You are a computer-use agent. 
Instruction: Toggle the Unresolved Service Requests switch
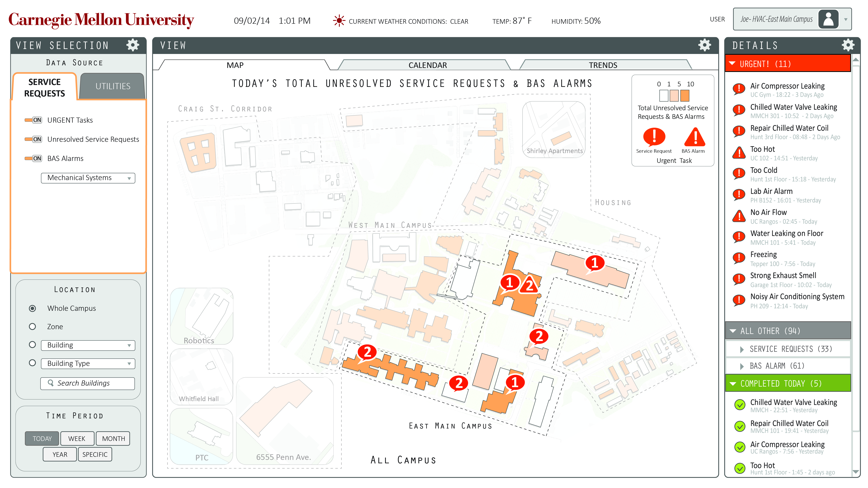point(33,139)
